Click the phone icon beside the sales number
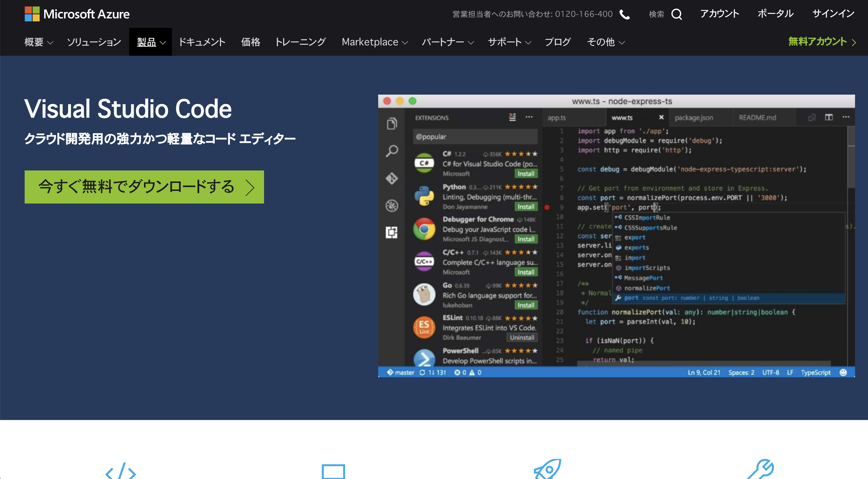The height and width of the screenshot is (479, 868). 625,15
